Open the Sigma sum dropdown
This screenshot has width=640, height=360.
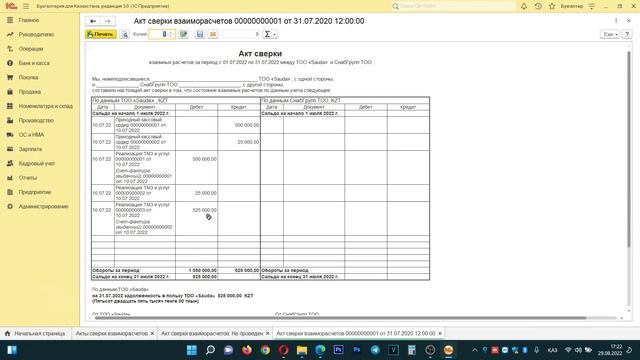tap(270, 34)
